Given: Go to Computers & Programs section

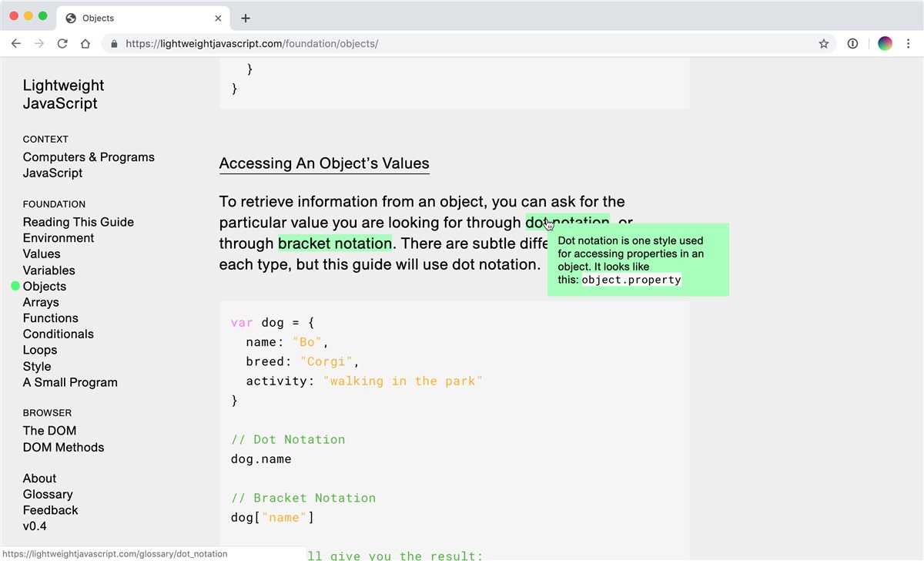Looking at the screenshot, I should tap(89, 157).
